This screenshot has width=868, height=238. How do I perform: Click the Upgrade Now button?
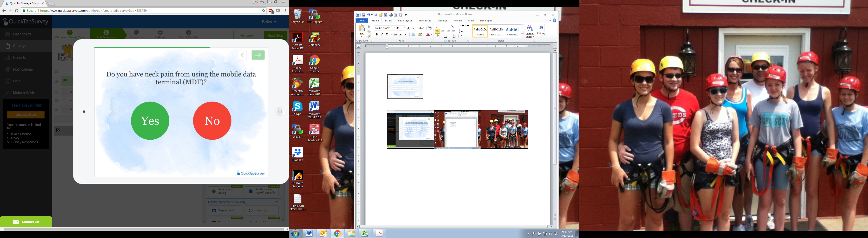(26, 115)
